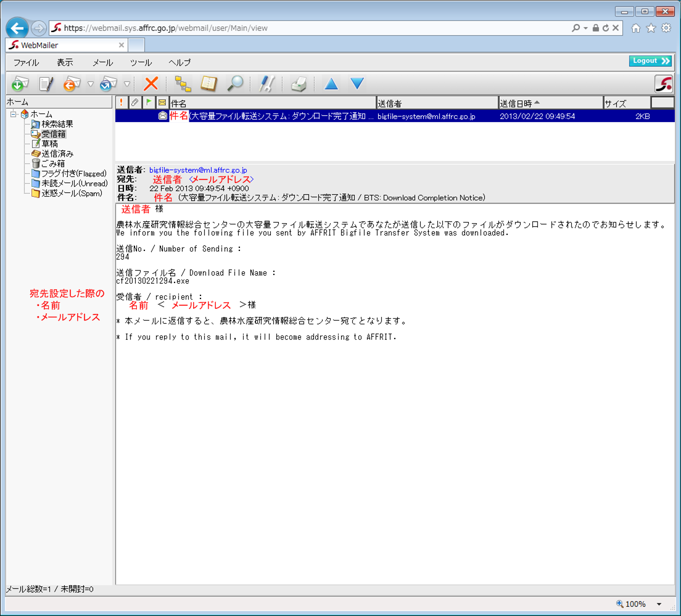Sort messages by 送信日時 column header
681x616 pixels.
pyautogui.click(x=550, y=103)
